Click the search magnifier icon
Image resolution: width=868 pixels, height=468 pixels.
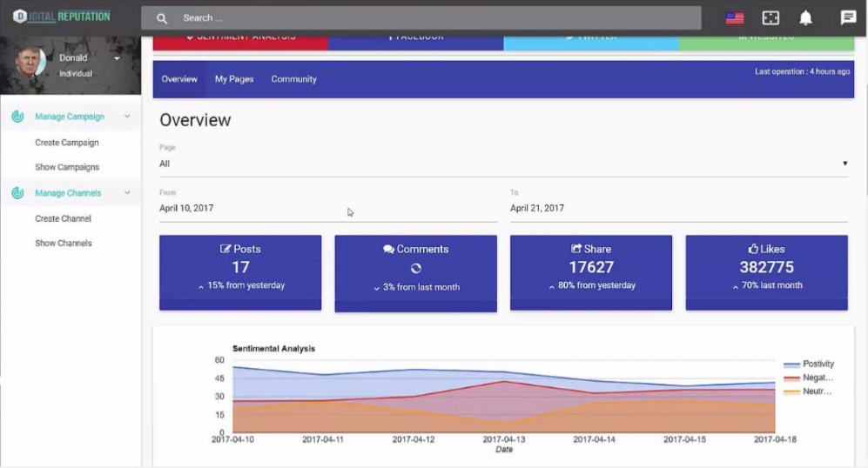point(162,18)
